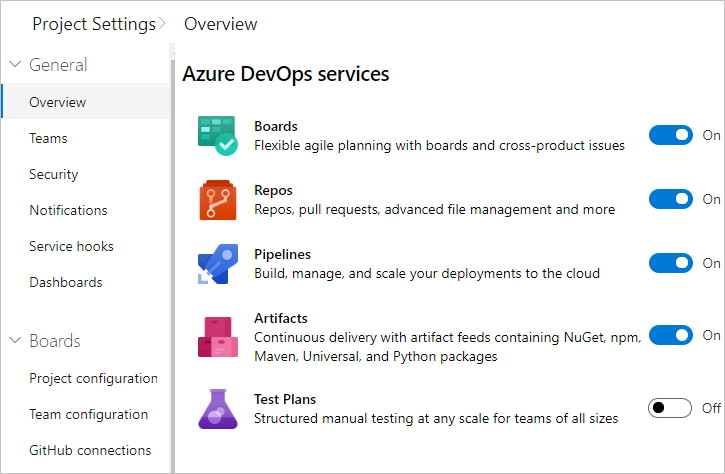725x474 pixels.
Task: Click the Artifacts package icon
Action: tap(217, 337)
